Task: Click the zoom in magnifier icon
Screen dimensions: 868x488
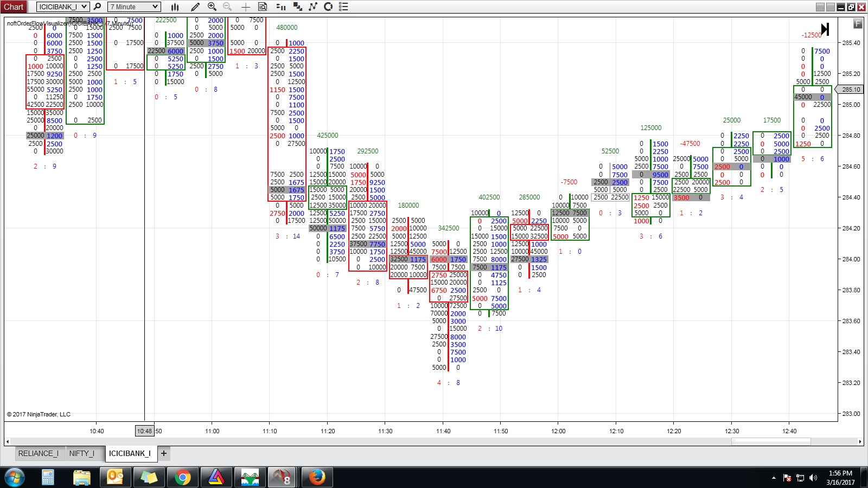Action: [x=212, y=7]
